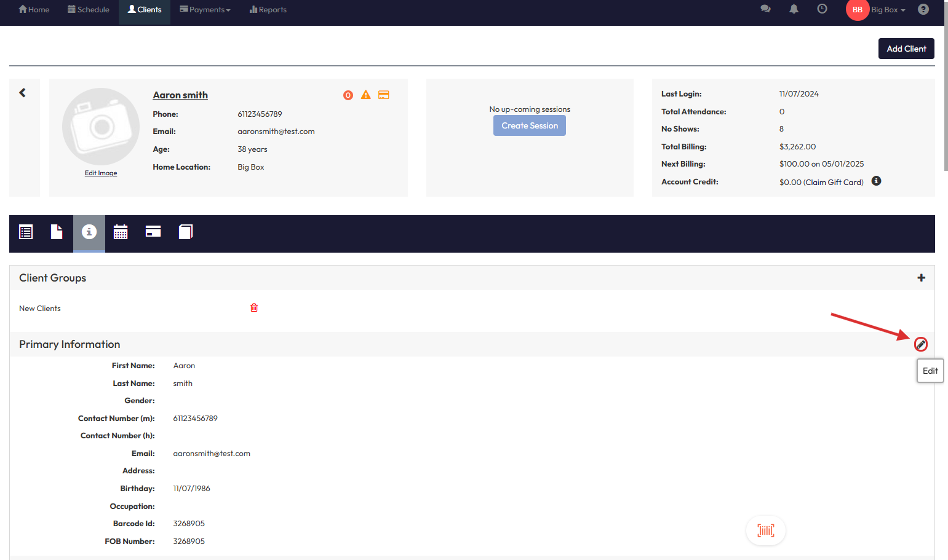Screen dimensions: 948x560
Task: Go back using the left chevron arrow
Action: click(x=23, y=93)
